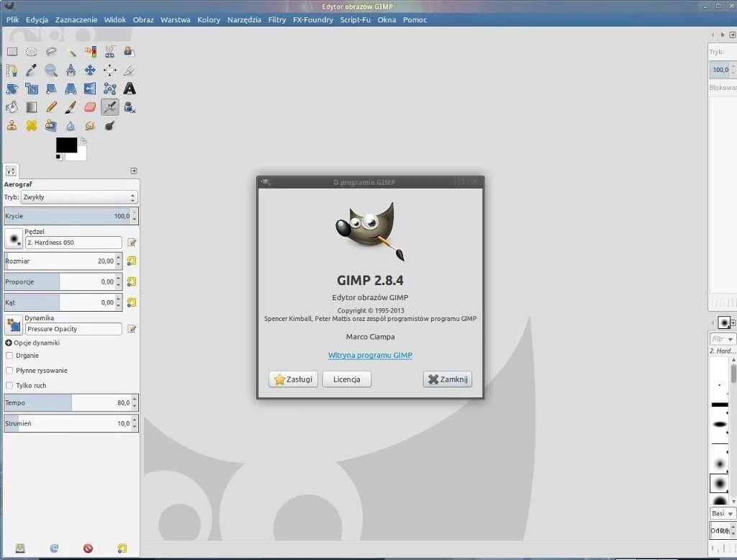
Task: Select the Move tool
Action: pos(90,71)
